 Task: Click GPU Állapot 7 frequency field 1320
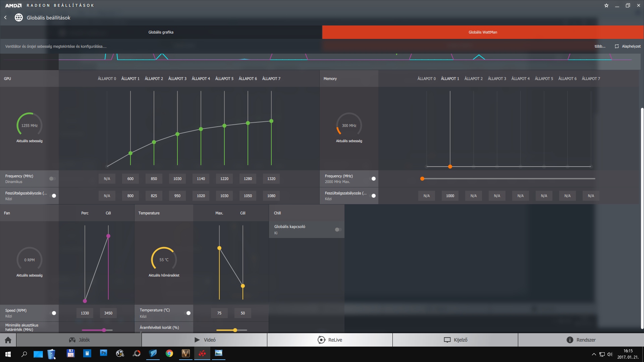point(271,179)
